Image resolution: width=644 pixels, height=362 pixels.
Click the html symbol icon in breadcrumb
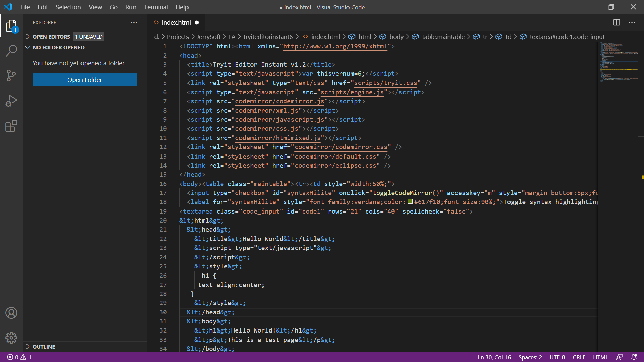coord(352,37)
